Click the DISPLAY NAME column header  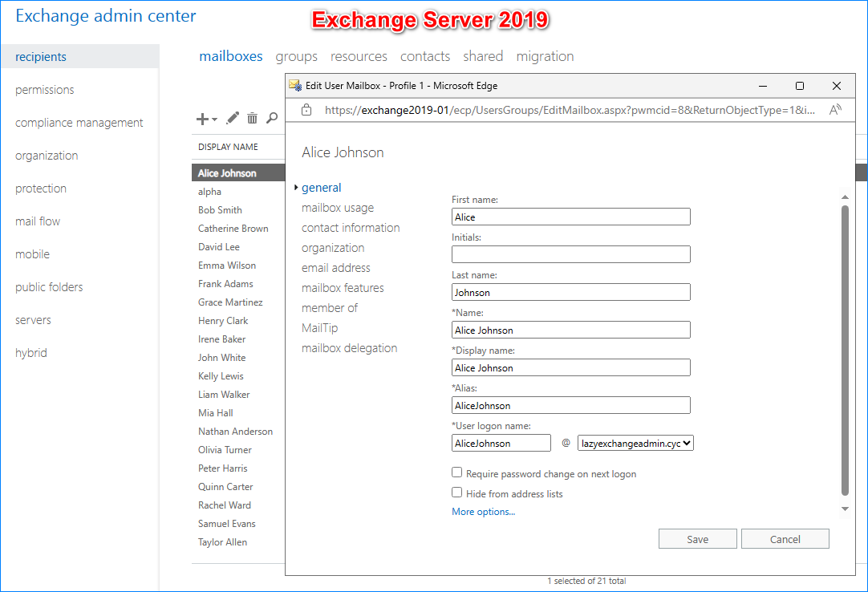pos(228,147)
